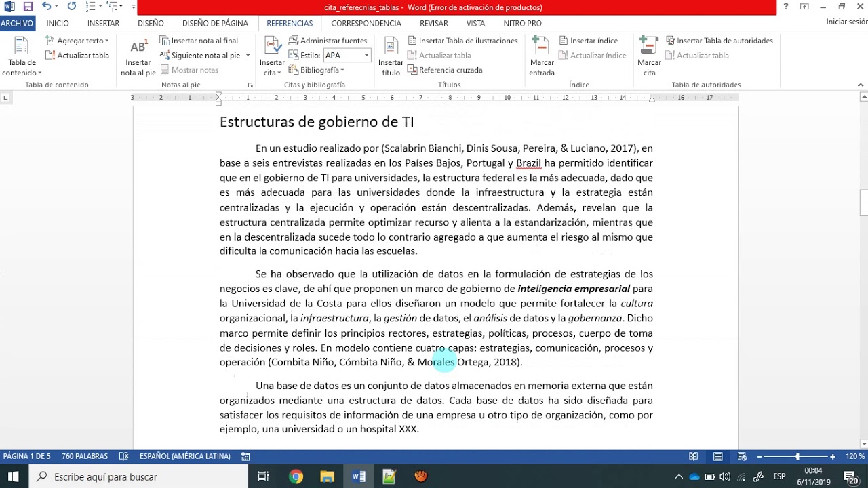
Task: Open the Estilo APA combo box
Action: coord(347,56)
